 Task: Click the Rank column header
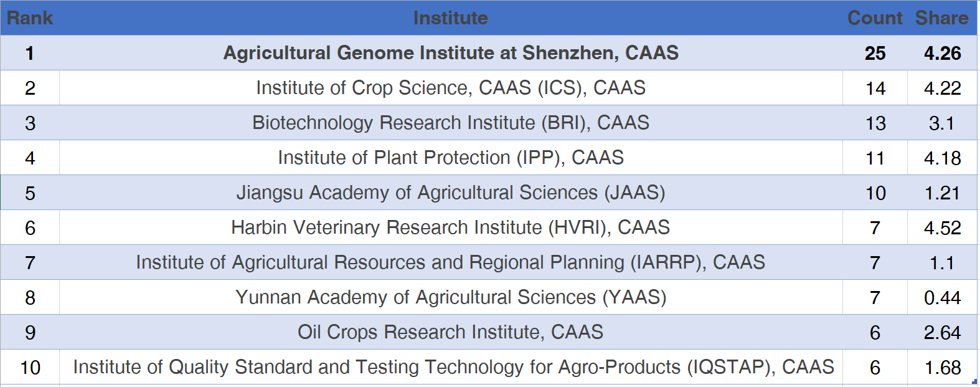(x=30, y=18)
